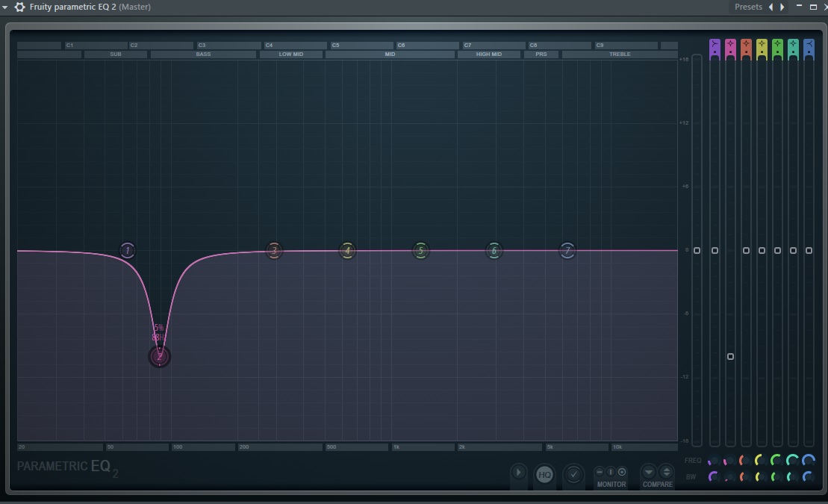
Task: Click band 4 gain slider handle
Action: tap(762, 250)
